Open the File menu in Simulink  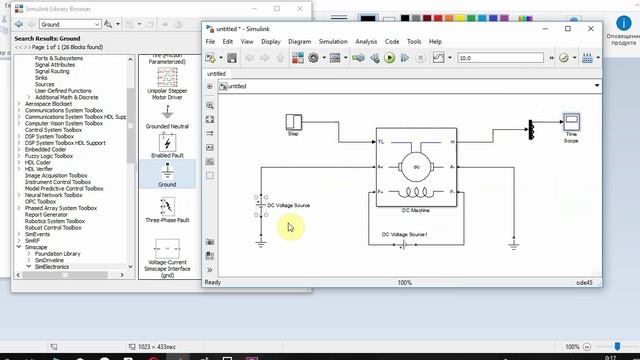coord(210,42)
